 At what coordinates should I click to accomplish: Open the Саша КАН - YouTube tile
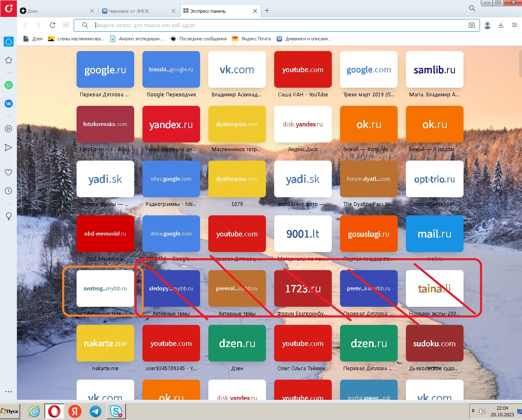[303, 69]
